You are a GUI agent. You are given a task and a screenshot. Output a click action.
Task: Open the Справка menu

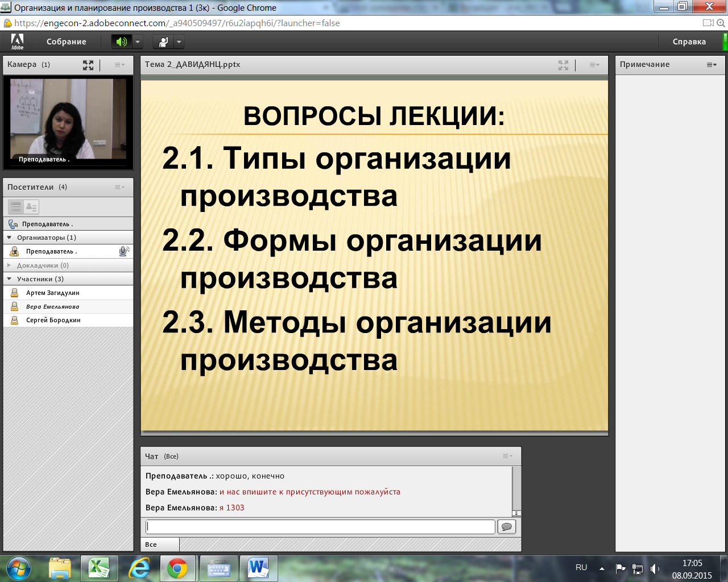point(689,41)
